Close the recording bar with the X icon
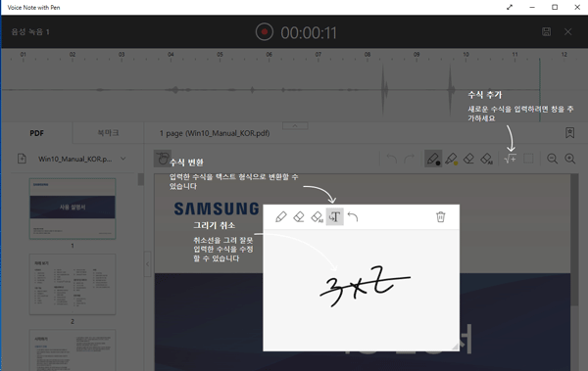 pos(568,32)
